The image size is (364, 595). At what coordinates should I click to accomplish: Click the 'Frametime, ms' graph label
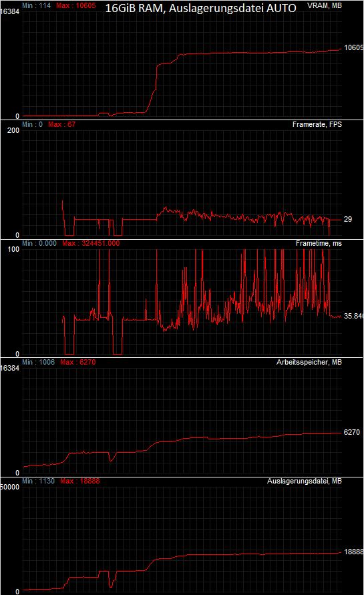pos(319,244)
